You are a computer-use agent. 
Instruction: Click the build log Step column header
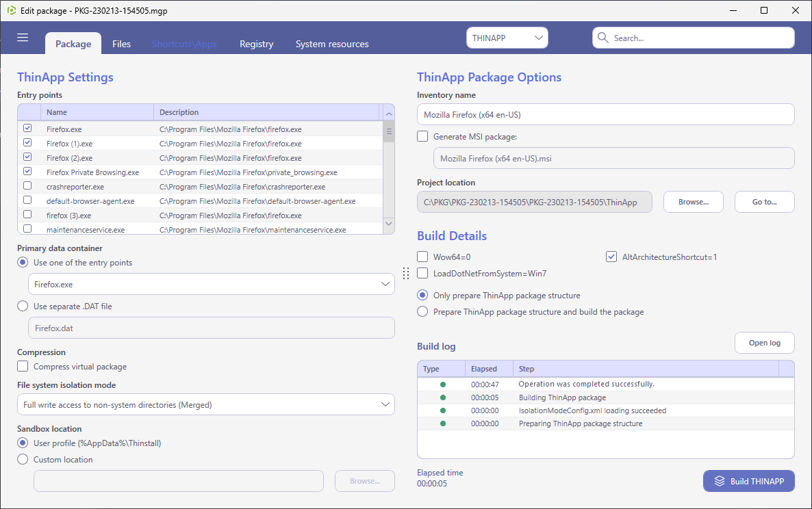click(x=646, y=369)
